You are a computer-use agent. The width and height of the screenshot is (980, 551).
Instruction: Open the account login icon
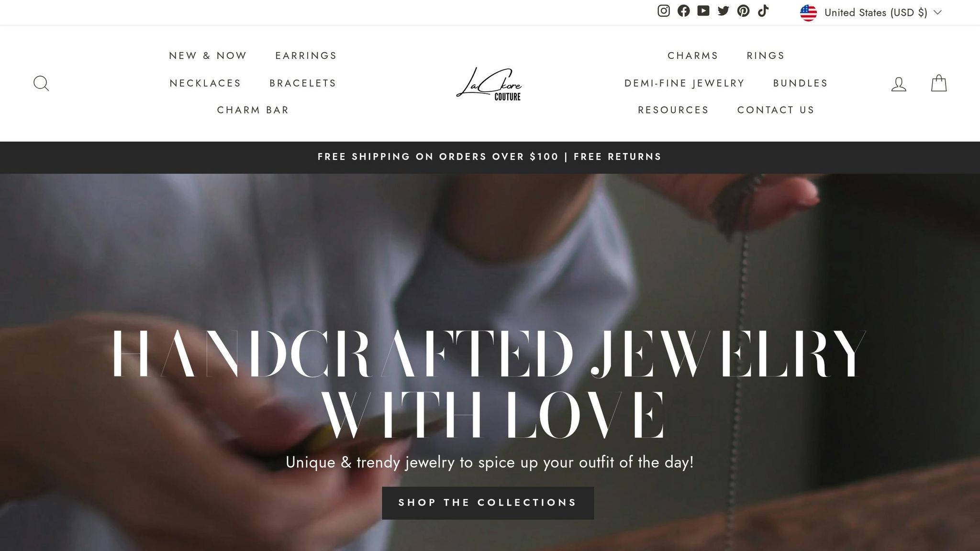coord(899,84)
